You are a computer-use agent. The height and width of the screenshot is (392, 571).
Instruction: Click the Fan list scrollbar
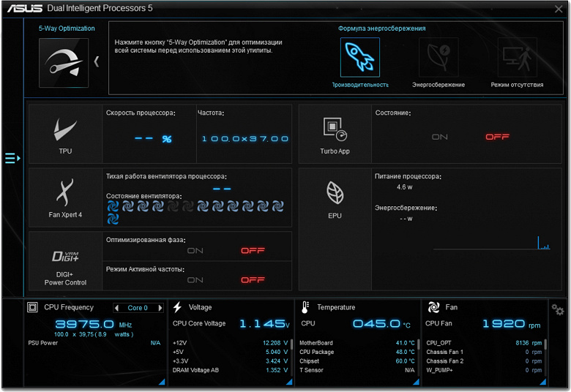[x=545, y=344]
